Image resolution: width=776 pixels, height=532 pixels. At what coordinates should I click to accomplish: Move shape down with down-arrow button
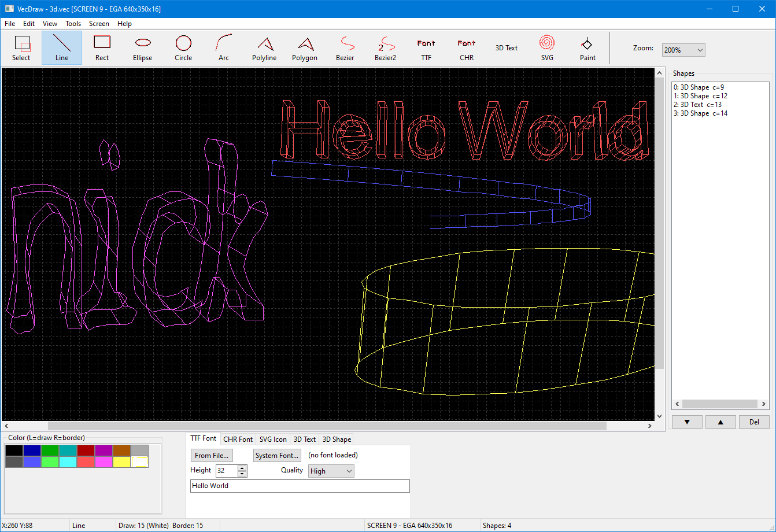click(x=688, y=422)
